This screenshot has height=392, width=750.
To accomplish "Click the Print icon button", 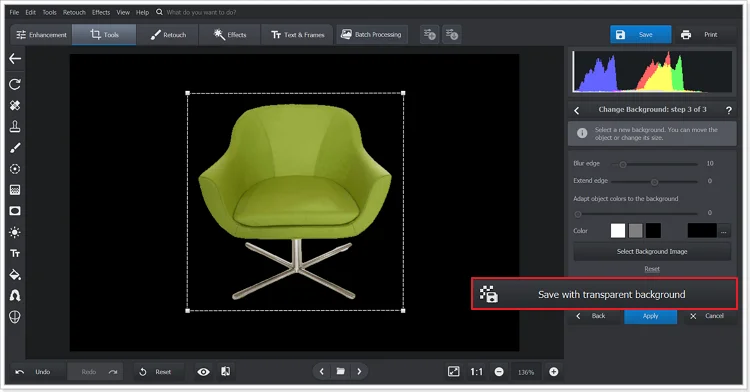I will 686,34.
